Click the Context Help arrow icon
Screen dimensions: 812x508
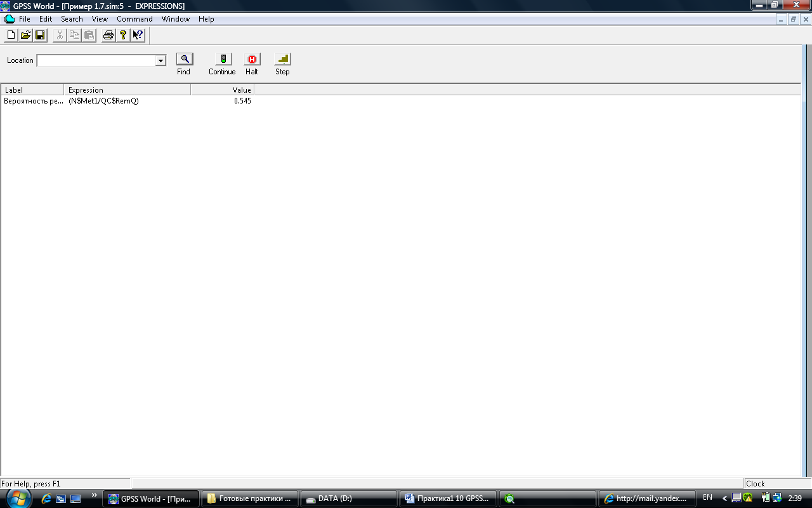tap(138, 35)
